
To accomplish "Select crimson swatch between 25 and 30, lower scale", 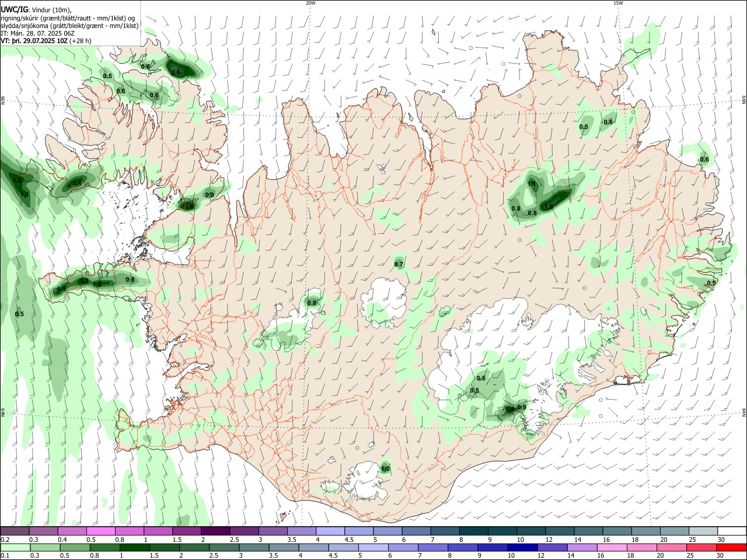I will (x=701, y=547).
